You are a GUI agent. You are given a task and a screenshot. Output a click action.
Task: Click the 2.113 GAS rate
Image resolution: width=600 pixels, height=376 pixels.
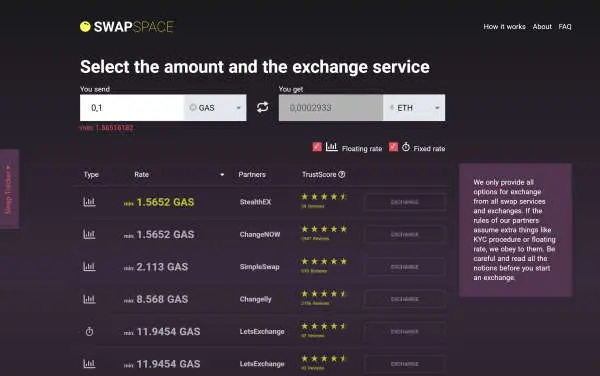click(162, 267)
